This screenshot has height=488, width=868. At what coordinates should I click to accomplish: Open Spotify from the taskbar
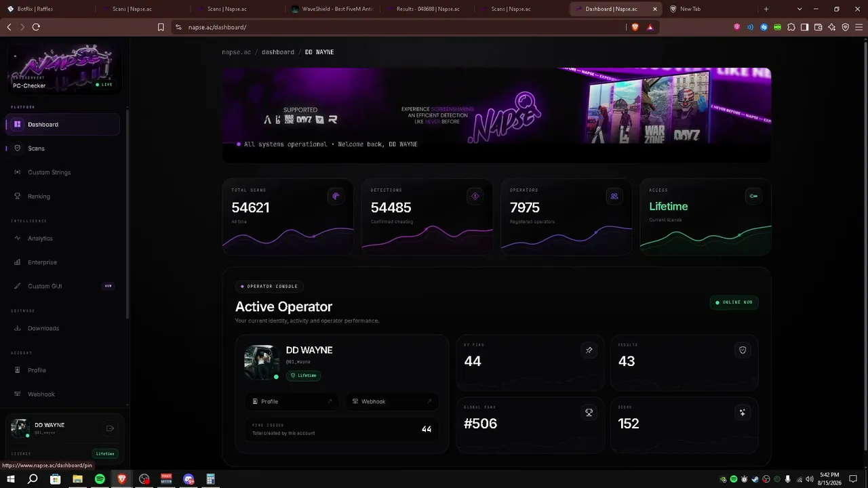point(100,479)
